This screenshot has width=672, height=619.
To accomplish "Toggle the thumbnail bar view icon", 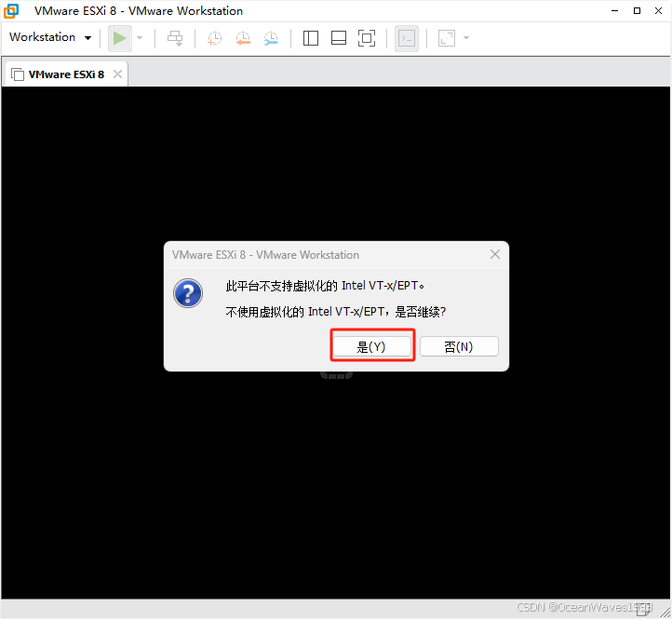I will 339,38.
